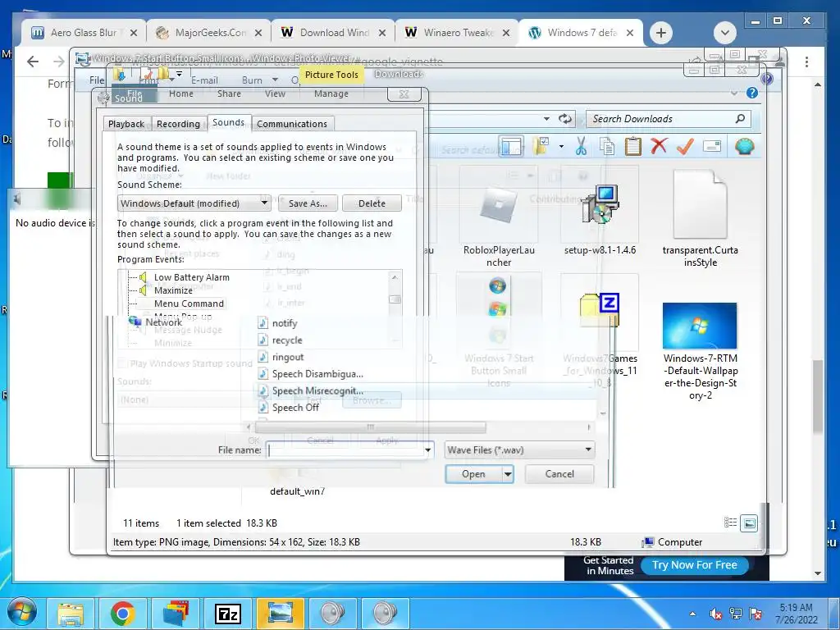Click the blue Help question mark icon
Image resolution: width=840 pixels, height=630 pixels.
(x=752, y=94)
